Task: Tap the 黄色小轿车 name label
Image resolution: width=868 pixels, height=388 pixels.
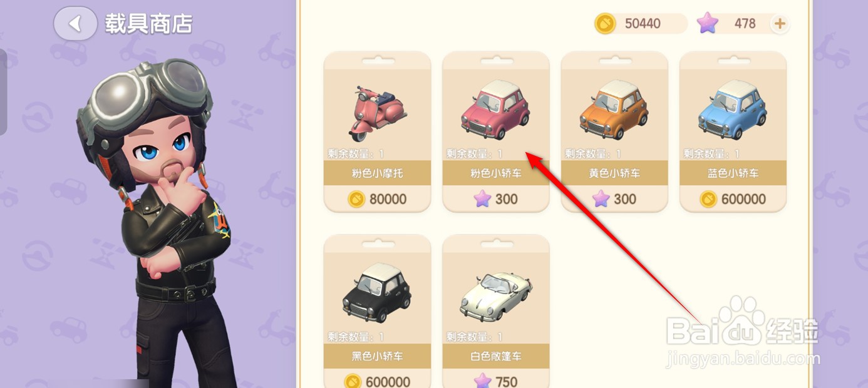Action: [614, 173]
